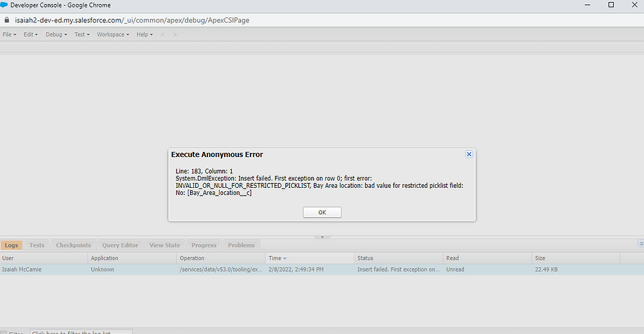Click the 'Unread' cell in log row
644x334 pixels.
tap(487, 270)
